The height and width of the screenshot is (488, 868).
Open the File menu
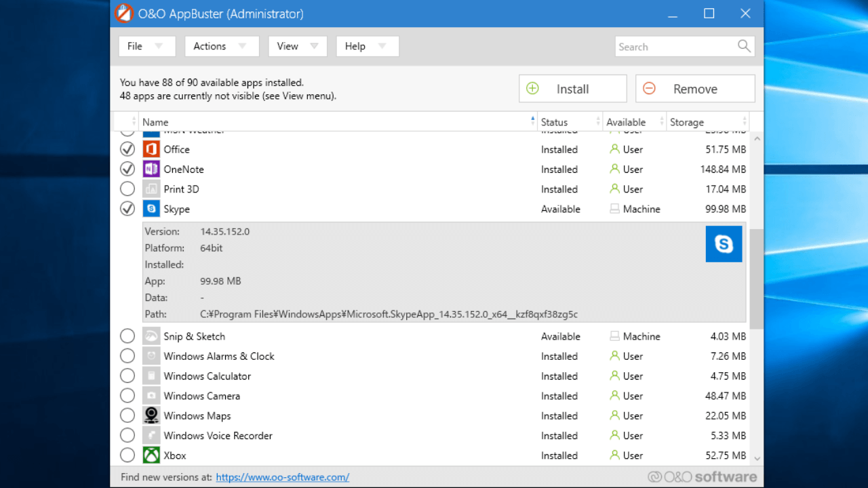click(x=146, y=46)
